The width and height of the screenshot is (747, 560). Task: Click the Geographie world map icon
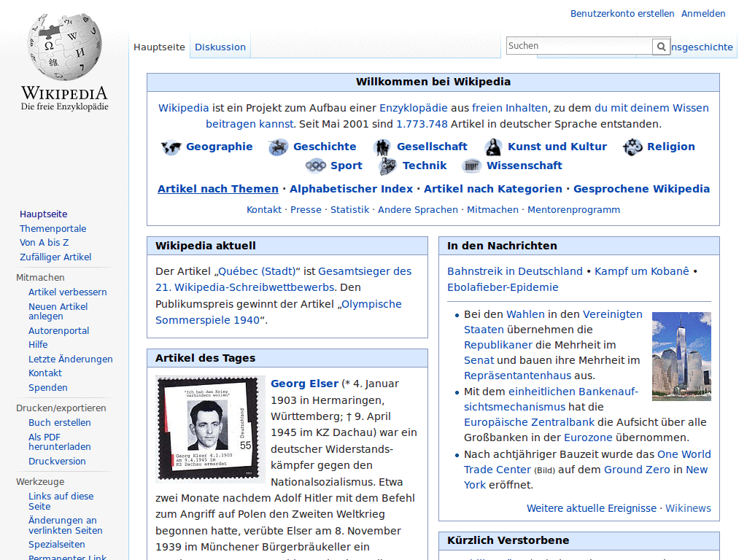(x=171, y=147)
